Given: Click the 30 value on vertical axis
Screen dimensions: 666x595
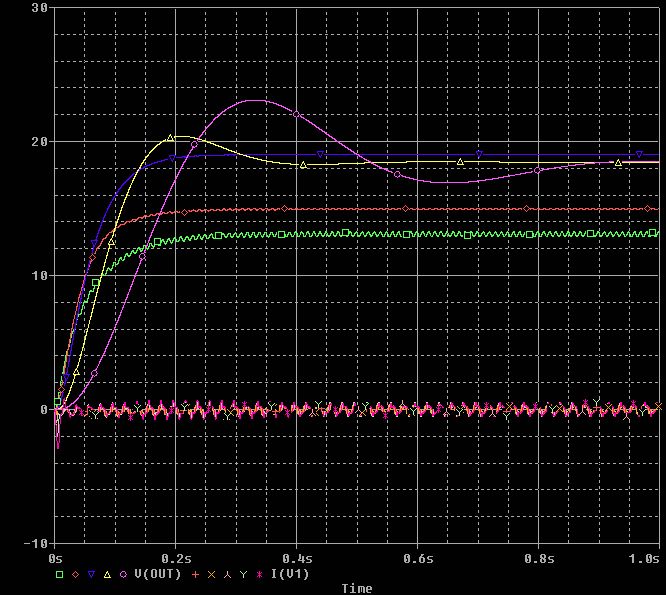Looking at the screenshot, I should click(39, 8).
